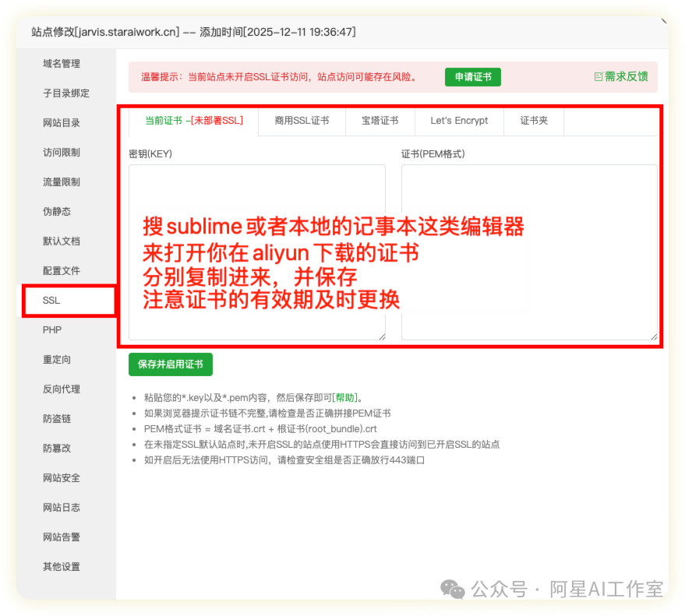Focus the 证书(PEM格式) text area

pos(529,252)
